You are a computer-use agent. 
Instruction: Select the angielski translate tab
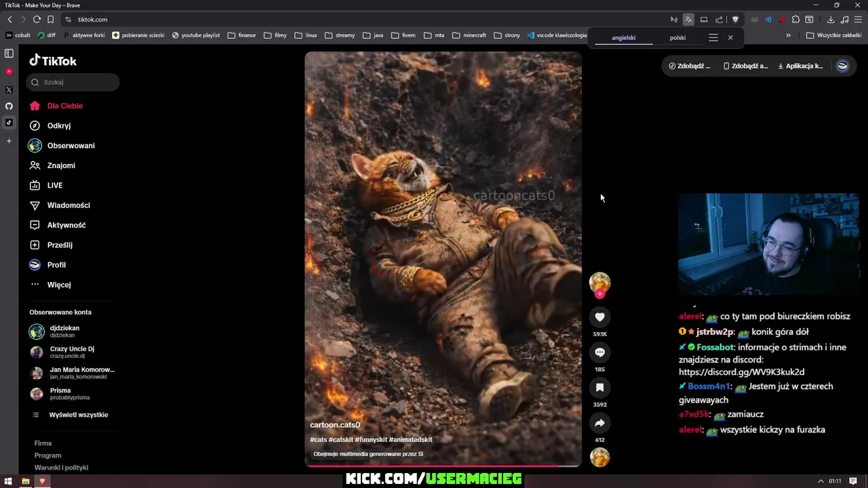click(x=624, y=38)
